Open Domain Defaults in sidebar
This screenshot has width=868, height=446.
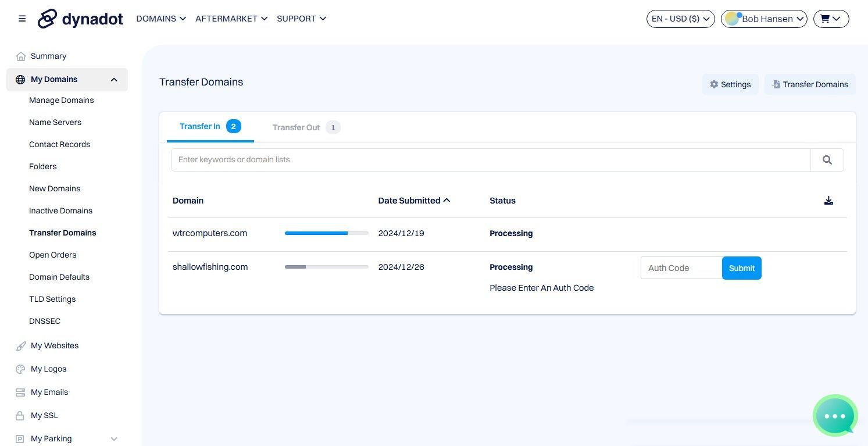coord(59,277)
